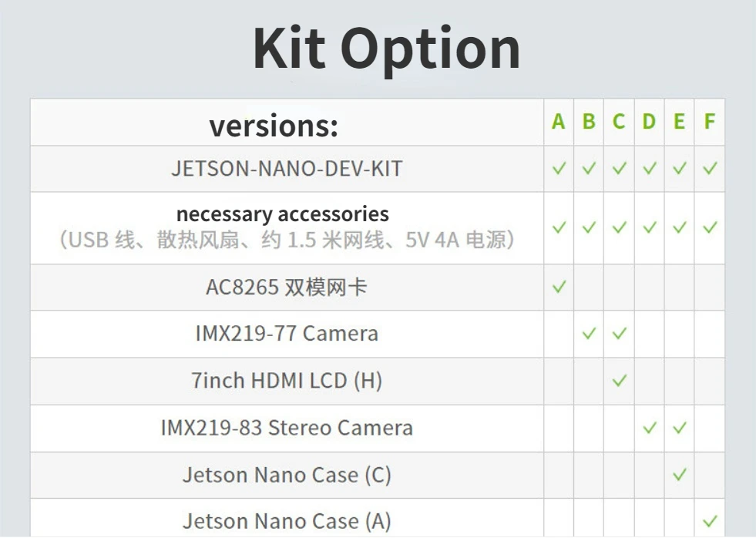The width and height of the screenshot is (756, 538).
Task: Click the IMX219-77 Camera checkmark in column B
Action: pos(589,333)
